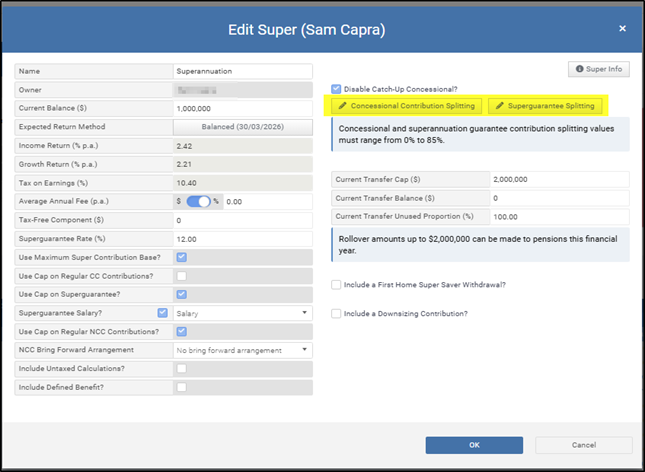Toggle Use Cap on Superguarantee checkbox
The image size is (645, 472).
click(x=181, y=294)
